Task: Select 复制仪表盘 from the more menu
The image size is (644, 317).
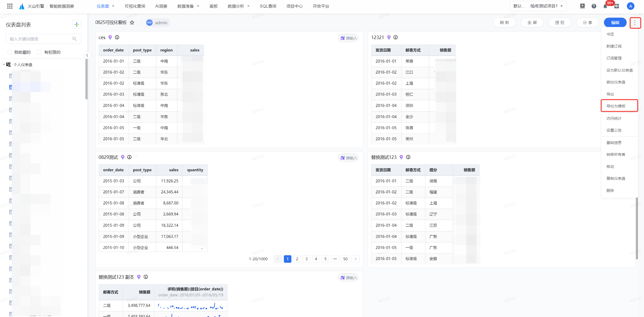Action: 619,178
